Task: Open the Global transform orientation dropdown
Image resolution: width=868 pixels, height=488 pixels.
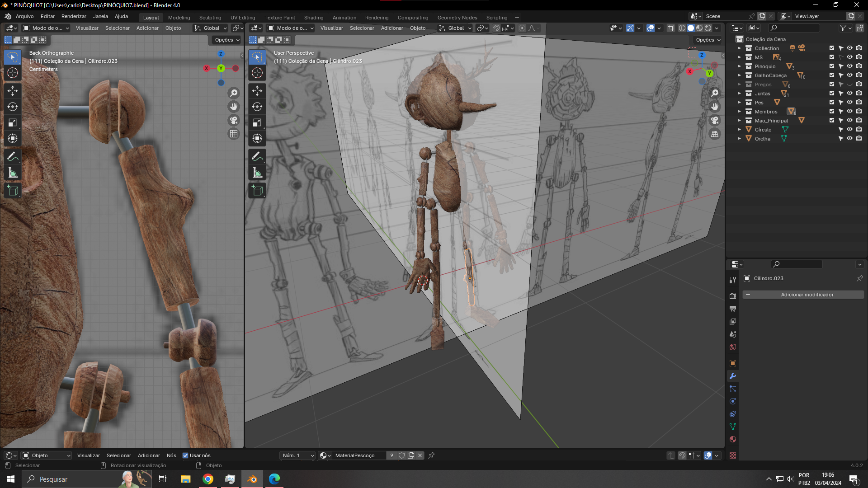Action: click(x=455, y=28)
